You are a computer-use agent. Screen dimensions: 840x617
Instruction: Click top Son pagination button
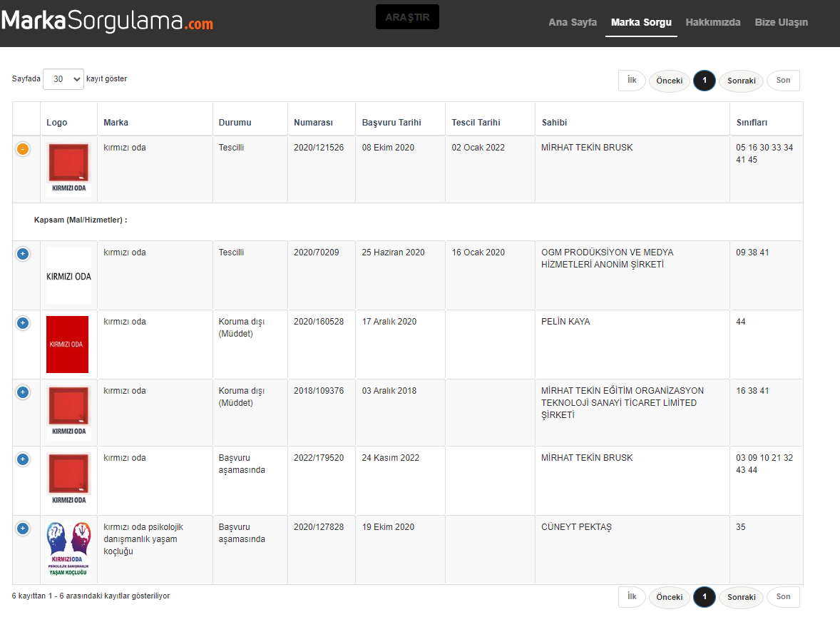point(783,81)
